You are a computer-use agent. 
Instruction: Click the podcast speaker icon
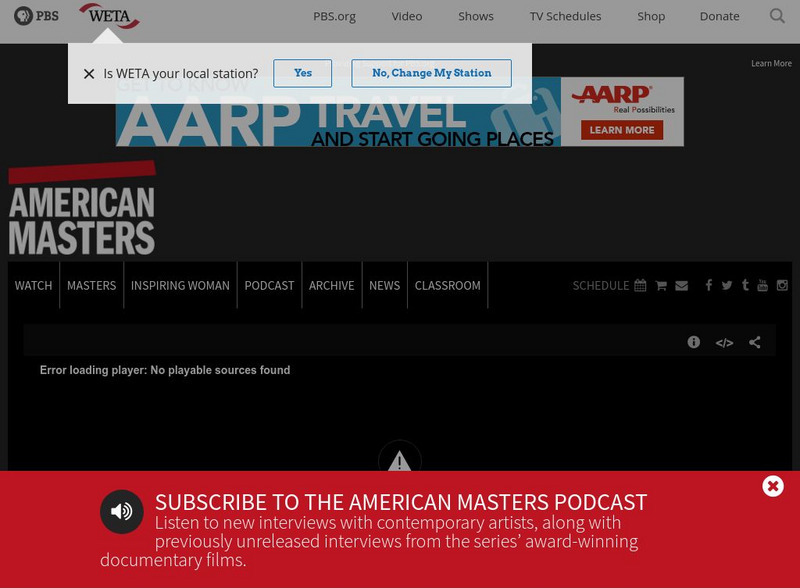[x=121, y=511]
